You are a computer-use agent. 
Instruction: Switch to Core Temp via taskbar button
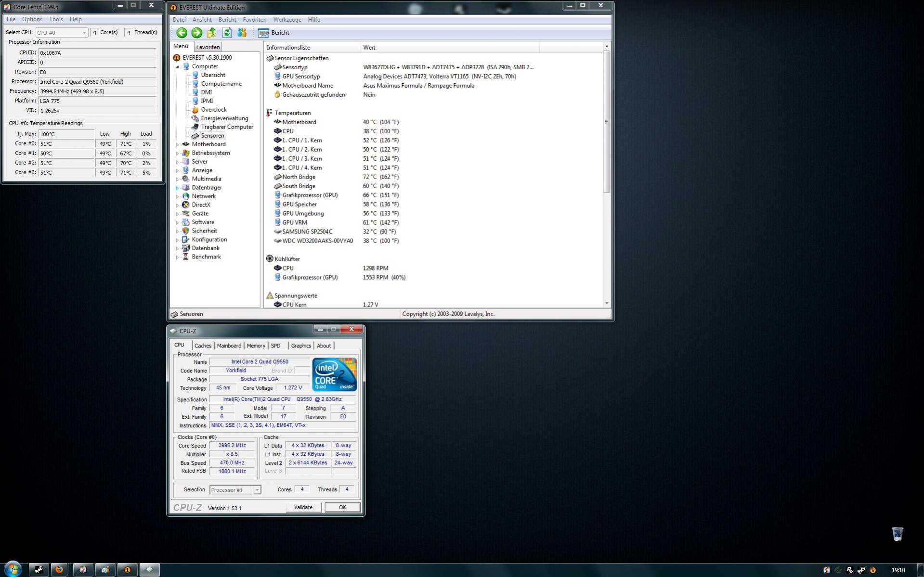pyautogui.click(x=83, y=570)
